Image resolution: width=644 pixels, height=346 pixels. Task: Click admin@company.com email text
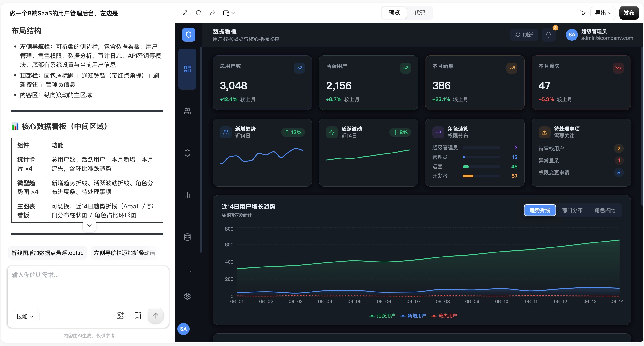[x=607, y=38]
